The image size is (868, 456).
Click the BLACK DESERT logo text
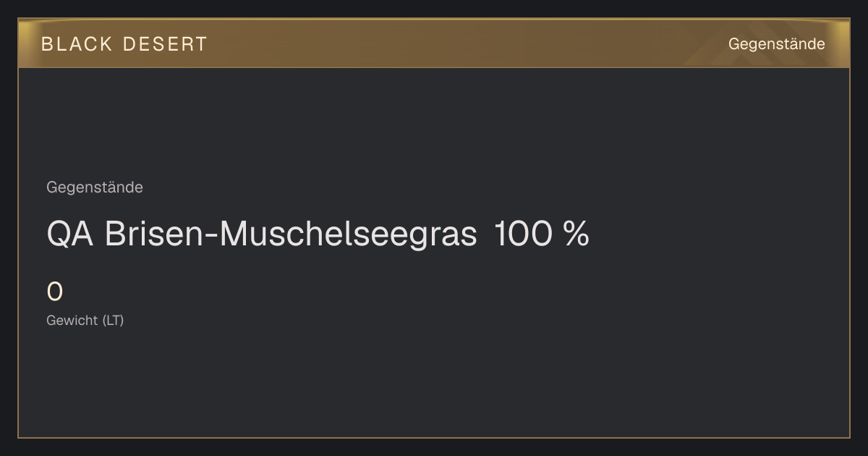point(124,44)
